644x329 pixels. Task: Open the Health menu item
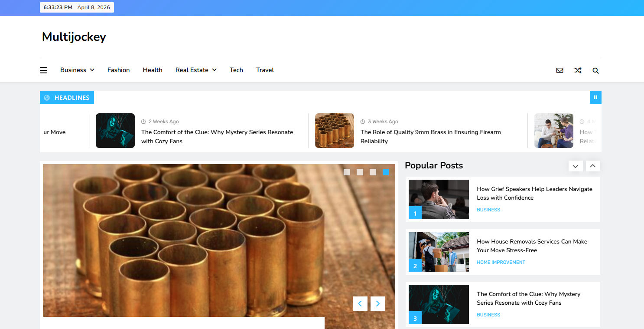pos(153,70)
